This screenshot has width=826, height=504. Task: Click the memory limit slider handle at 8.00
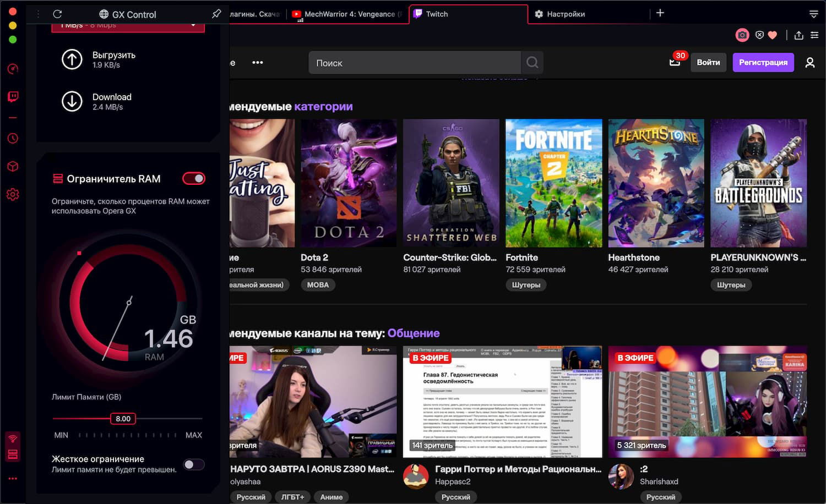tap(123, 419)
